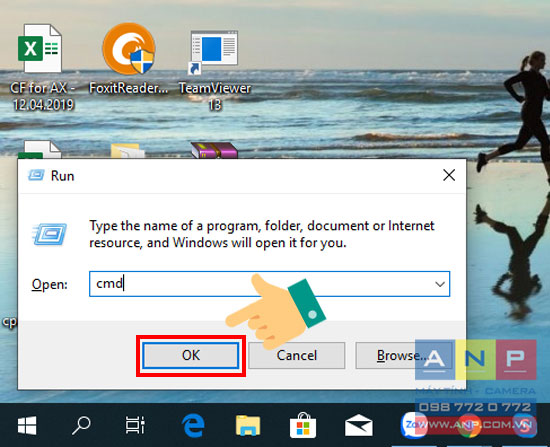Open the WinRAR archive desktop icon
The width and height of the screenshot is (550, 447).
click(214, 150)
